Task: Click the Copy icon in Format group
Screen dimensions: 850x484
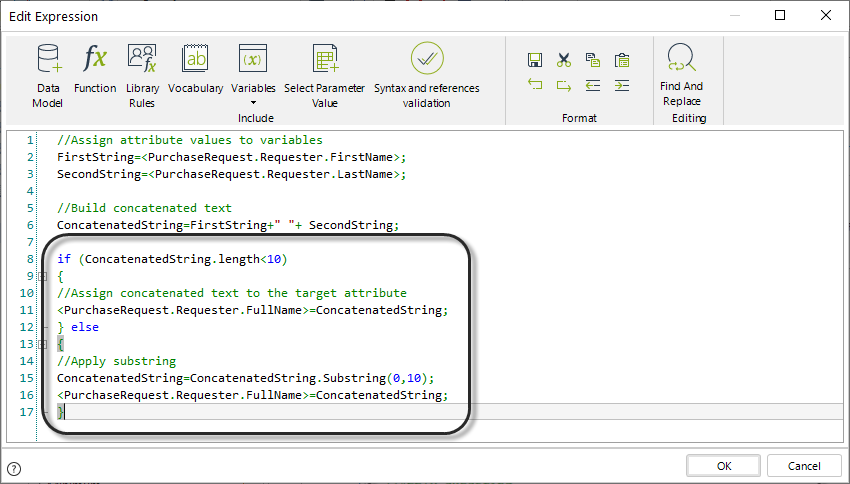Action: (x=593, y=60)
